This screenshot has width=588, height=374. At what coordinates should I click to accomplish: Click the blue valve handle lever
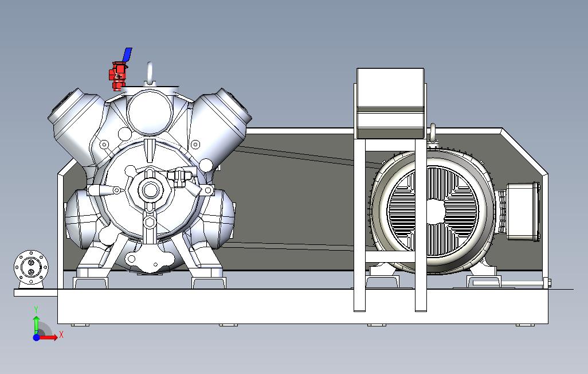point(127,54)
